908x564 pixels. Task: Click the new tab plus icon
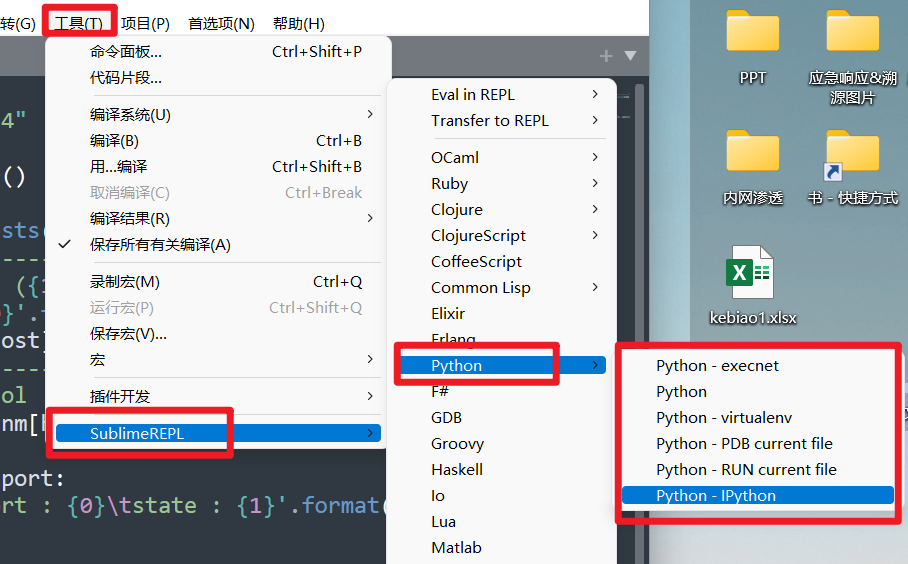tap(606, 56)
